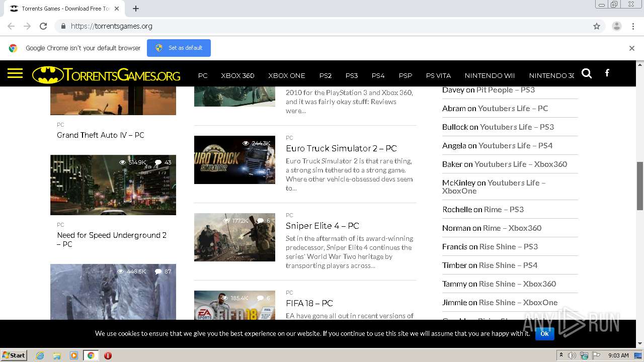Click the volume speaker tray icon
The image size is (644, 362).
pos(572,355)
